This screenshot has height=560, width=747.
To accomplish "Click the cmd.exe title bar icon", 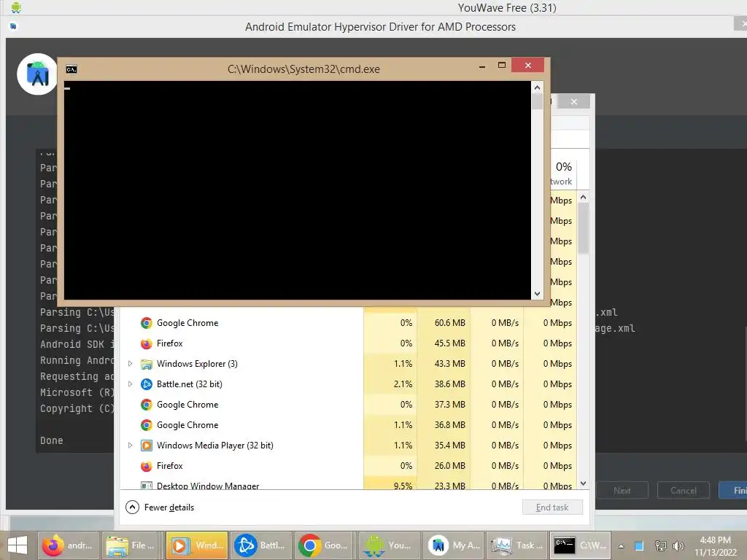I will [71, 69].
